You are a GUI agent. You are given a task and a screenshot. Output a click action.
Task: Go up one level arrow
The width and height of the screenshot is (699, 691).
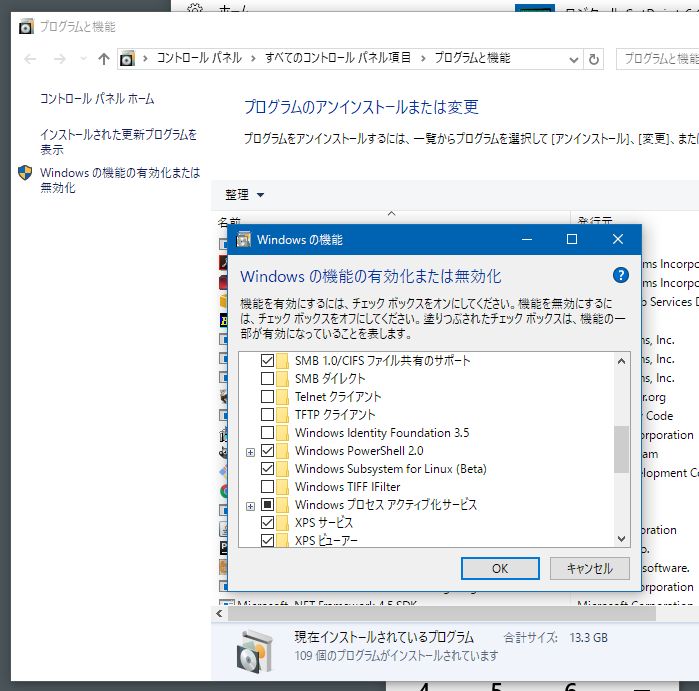(104, 59)
